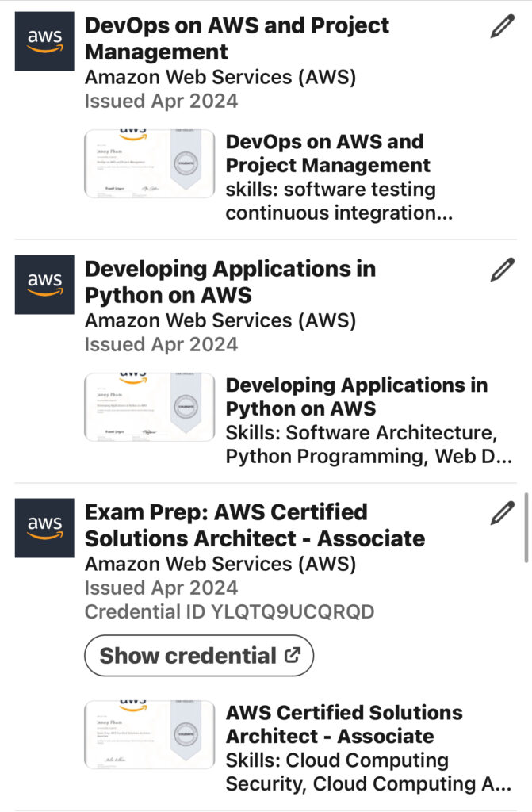Open Developing Applications in Python certificate thumbnail
The image size is (532, 812).
point(150,407)
